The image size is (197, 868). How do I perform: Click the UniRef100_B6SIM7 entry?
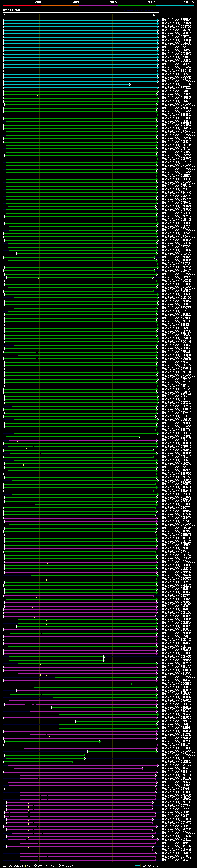177,71
